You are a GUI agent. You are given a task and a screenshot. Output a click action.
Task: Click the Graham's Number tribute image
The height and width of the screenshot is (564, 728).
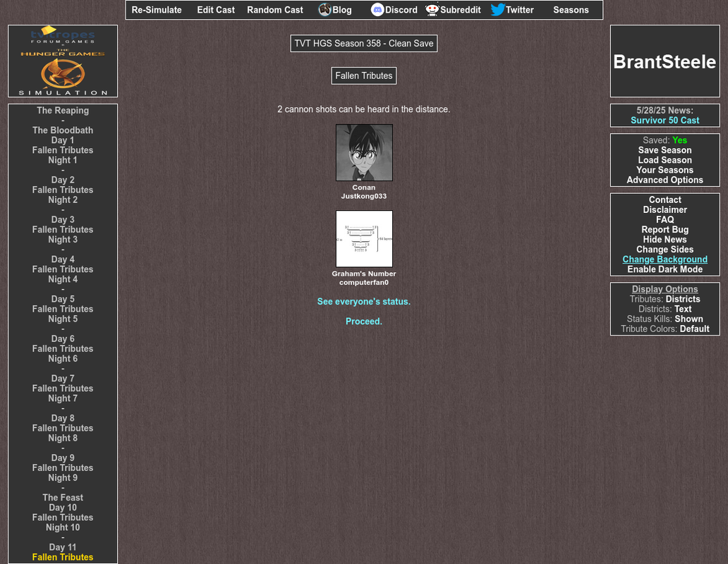364,238
